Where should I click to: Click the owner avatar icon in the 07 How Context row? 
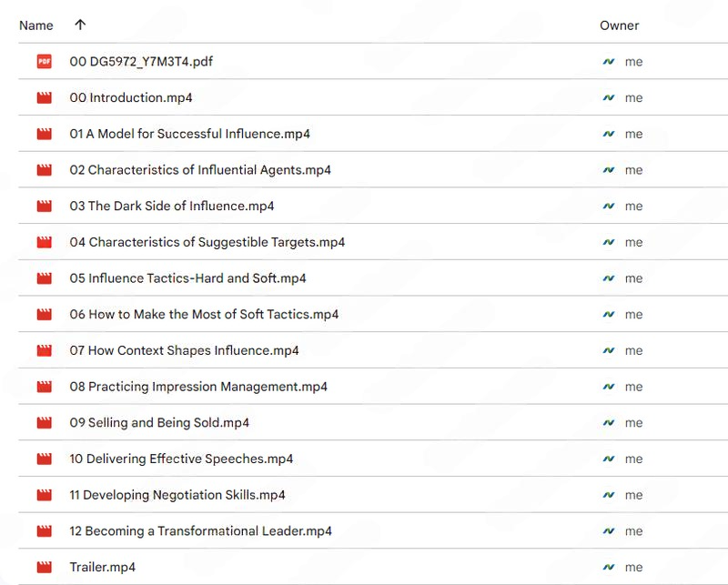(608, 350)
